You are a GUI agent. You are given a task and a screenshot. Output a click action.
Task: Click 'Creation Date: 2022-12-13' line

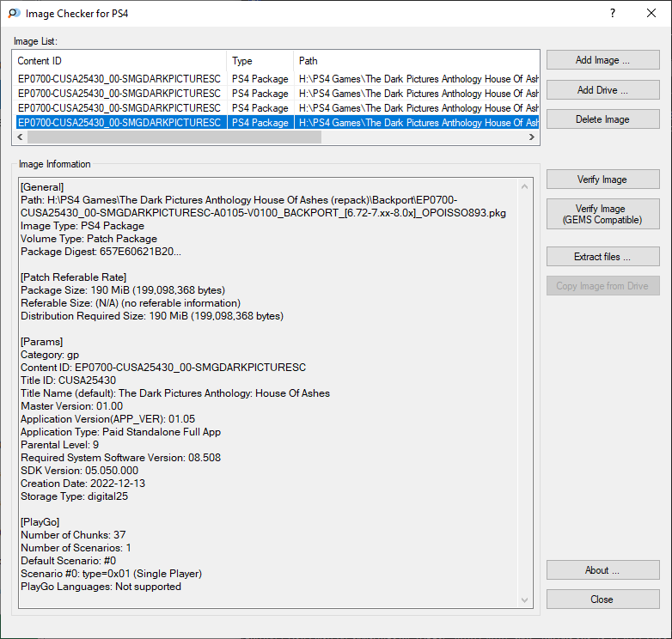point(82,483)
